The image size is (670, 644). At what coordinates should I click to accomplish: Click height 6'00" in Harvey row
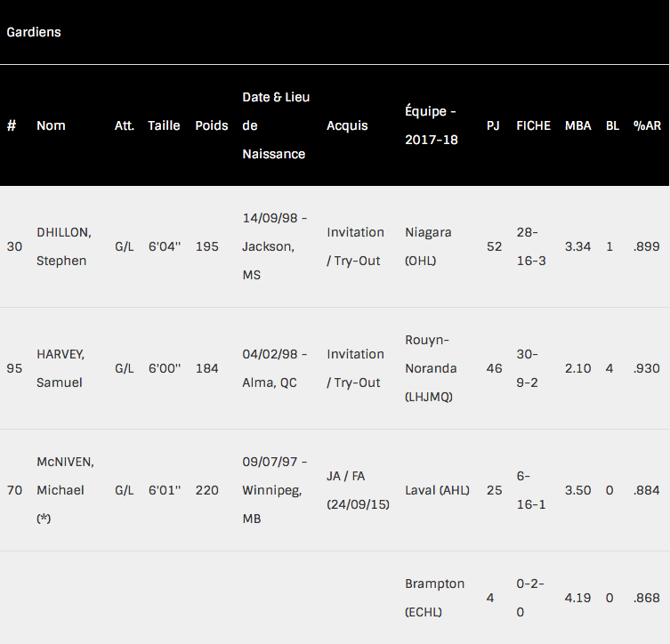pos(165,368)
